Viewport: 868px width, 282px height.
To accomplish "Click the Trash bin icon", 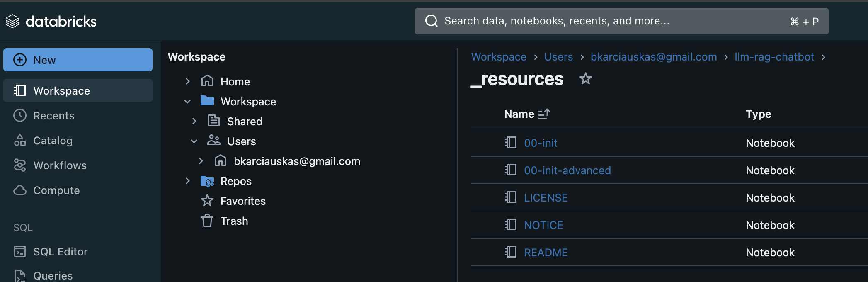I will point(207,221).
